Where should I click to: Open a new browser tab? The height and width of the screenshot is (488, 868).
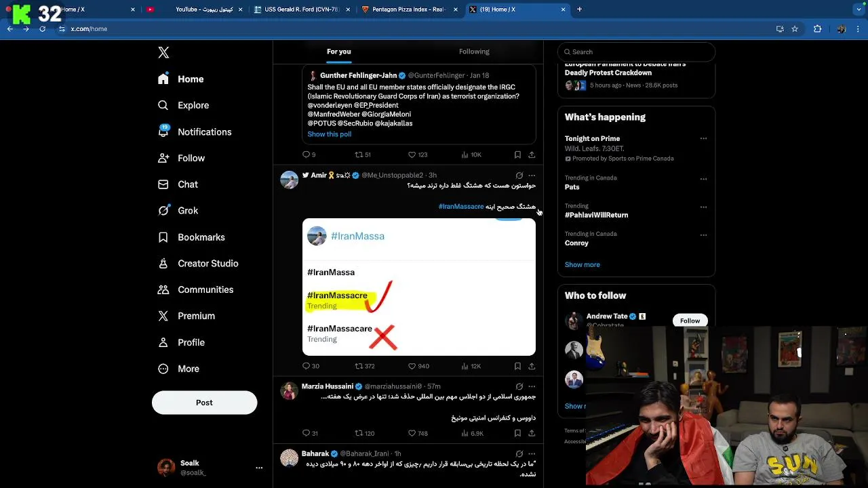click(579, 9)
